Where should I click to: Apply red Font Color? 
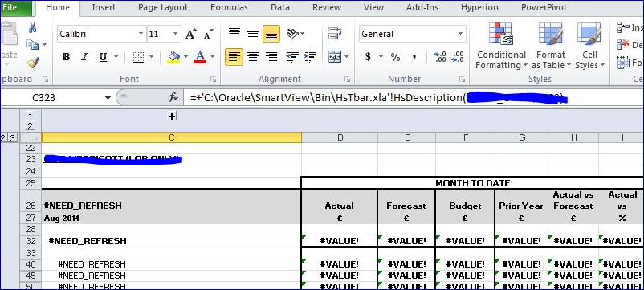(x=200, y=57)
